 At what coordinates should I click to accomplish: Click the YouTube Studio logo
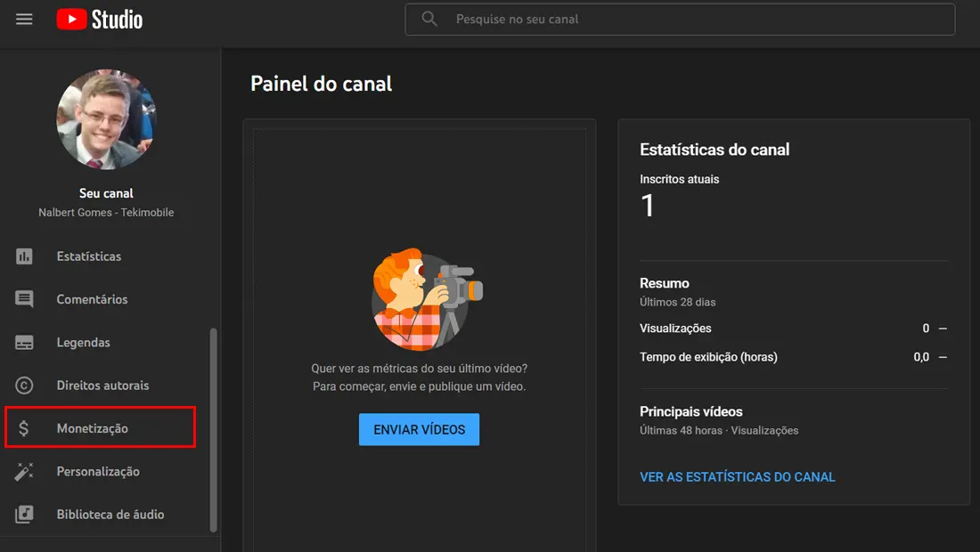click(100, 20)
